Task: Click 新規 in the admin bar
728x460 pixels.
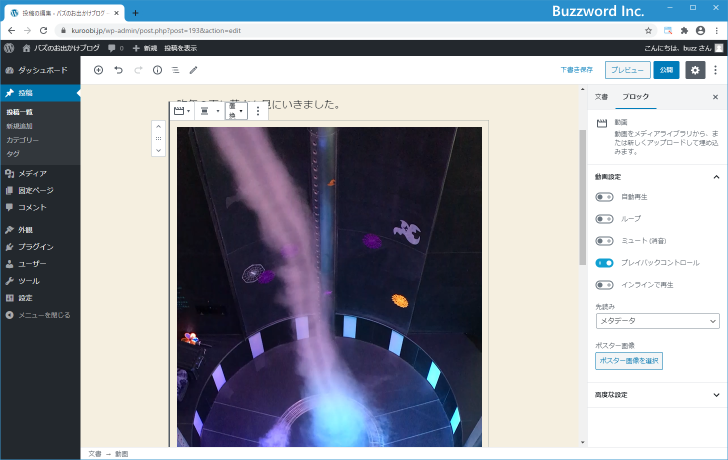Action: (x=145, y=48)
